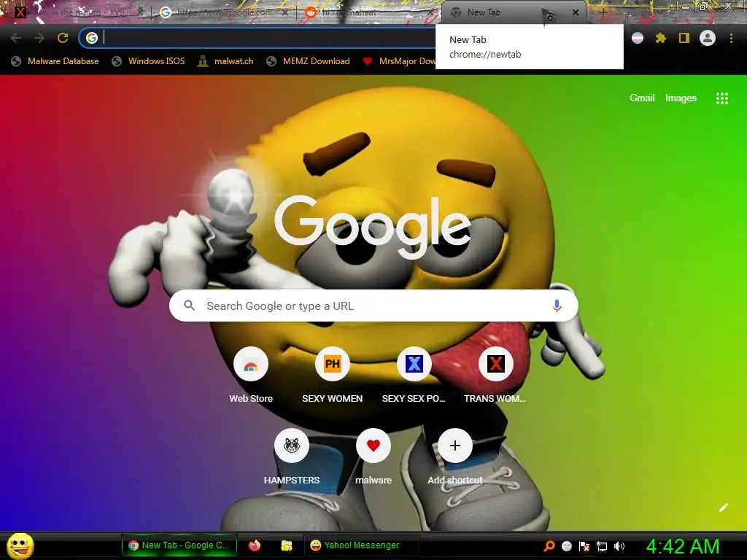Click the Google logo doodle
Screen dimensions: 747x560
coord(373,227)
